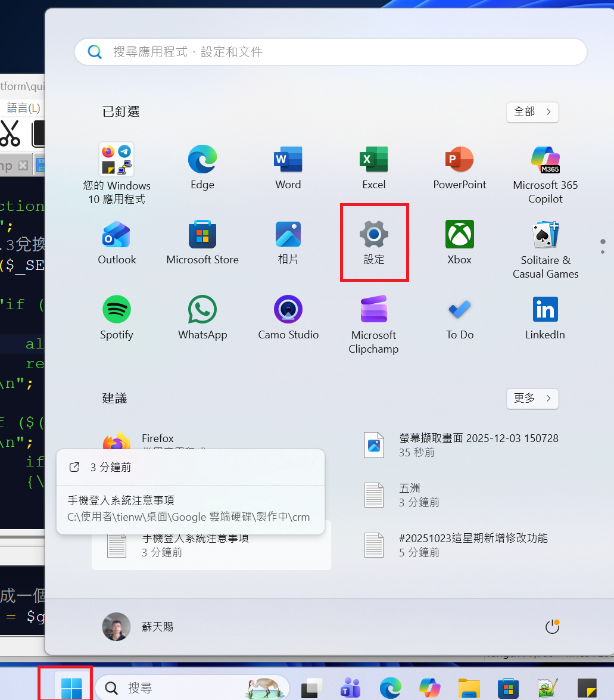Open the power options button

(x=553, y=626)
